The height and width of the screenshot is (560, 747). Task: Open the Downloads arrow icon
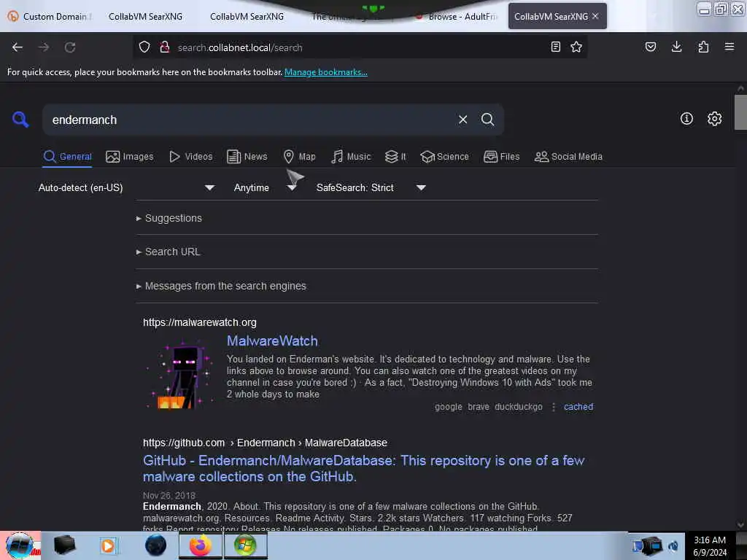pyautogui.click(x=676, y=47)
